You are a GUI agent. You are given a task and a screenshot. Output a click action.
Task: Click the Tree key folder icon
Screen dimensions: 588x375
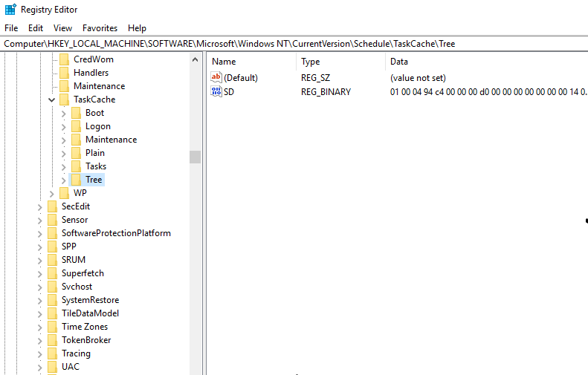pos(76,180)
